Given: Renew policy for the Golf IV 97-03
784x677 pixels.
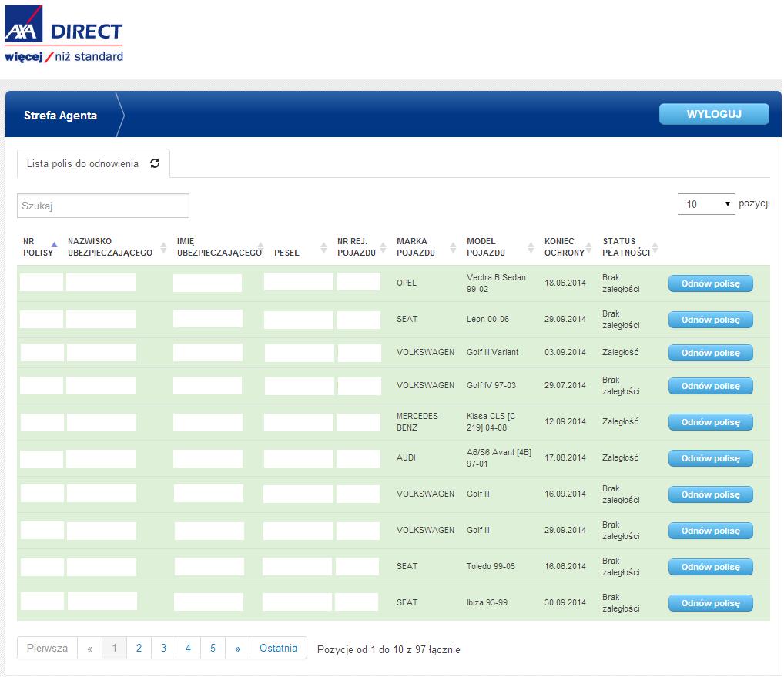Looking at the screenshot, I should pos(711,386).
